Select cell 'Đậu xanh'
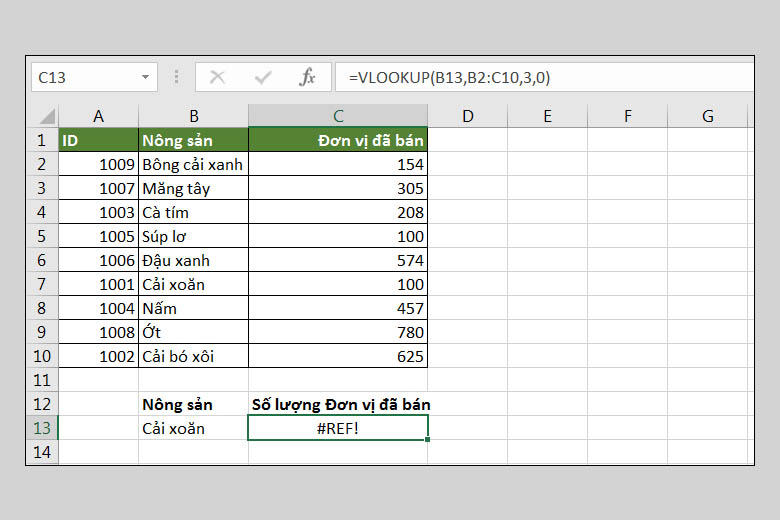This screenshot has width=780, height=520. [x=194, y=260]
